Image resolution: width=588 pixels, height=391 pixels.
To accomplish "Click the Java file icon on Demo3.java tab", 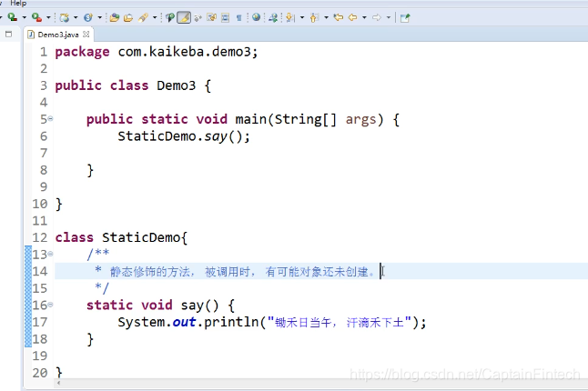I will tap(31, 35).
